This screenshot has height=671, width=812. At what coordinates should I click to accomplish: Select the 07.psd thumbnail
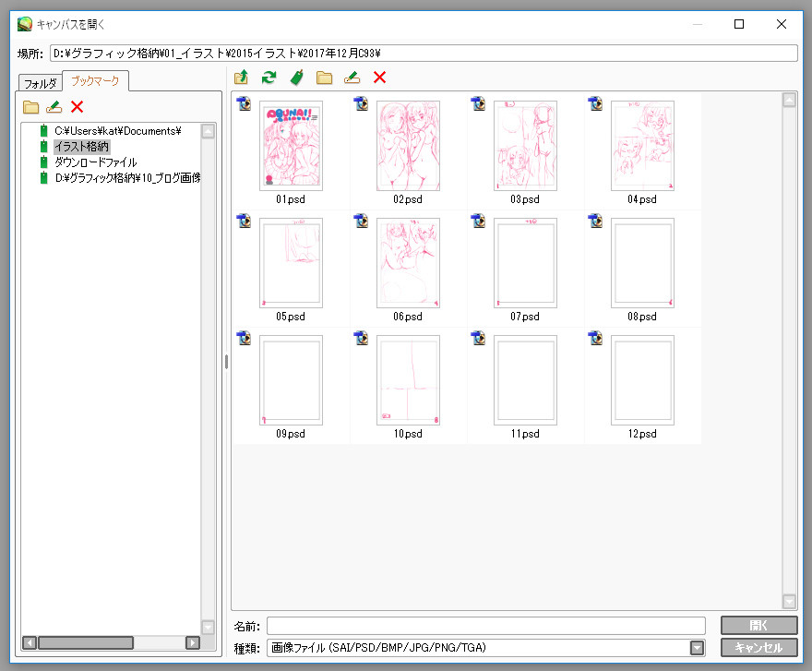coord(525,263)
